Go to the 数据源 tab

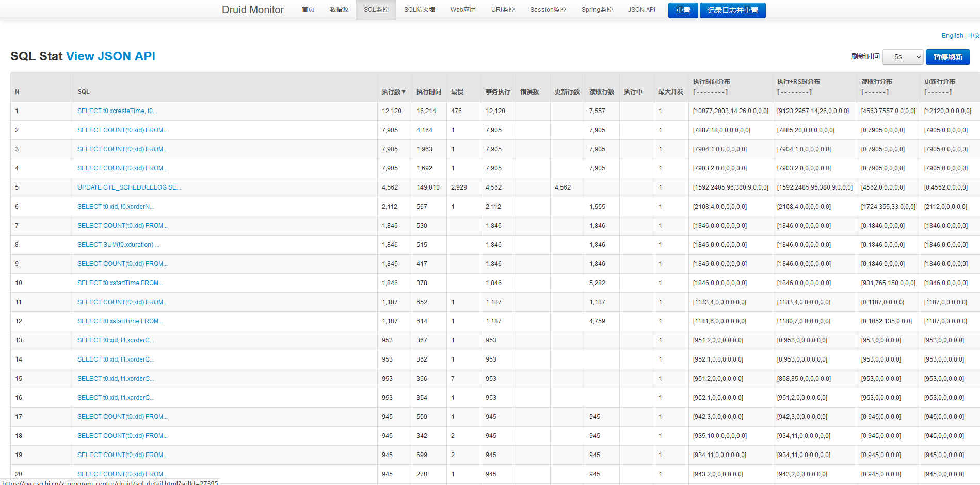[x=339, y=10]
